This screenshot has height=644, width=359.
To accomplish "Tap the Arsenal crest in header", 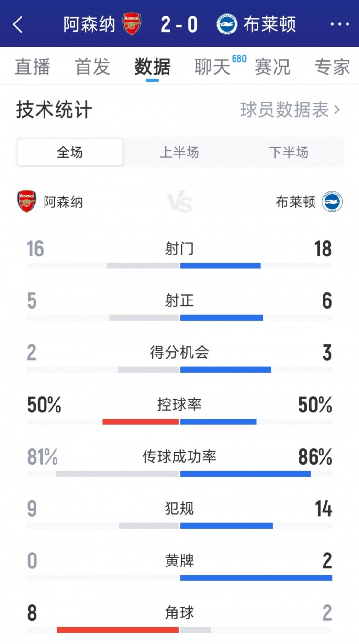I will point(132,24).
